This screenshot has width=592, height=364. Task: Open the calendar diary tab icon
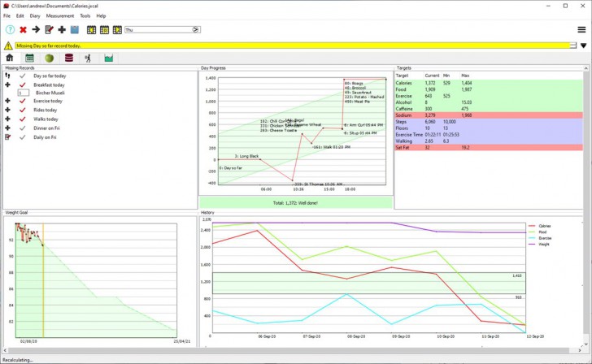click(x=29, y=58)
